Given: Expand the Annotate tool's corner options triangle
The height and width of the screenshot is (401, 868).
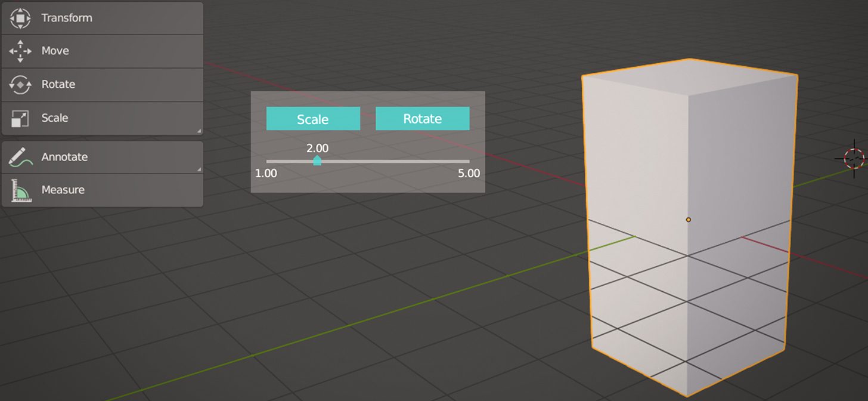Looking at the screenshot, I should click(x=200, y=168).
